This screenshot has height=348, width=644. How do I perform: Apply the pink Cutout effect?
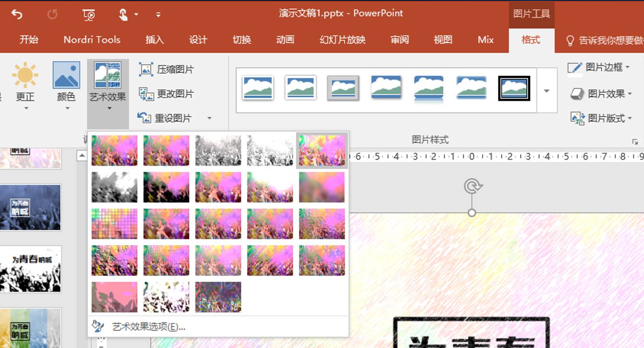(114, 297)
